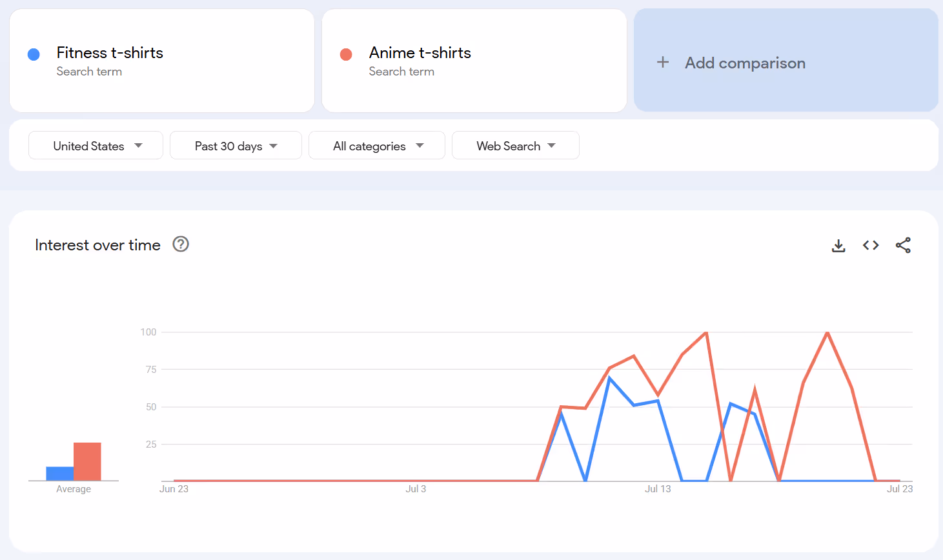Open the Web Search type dropdown
943x560 pixels.
click(x=516, y=146)
